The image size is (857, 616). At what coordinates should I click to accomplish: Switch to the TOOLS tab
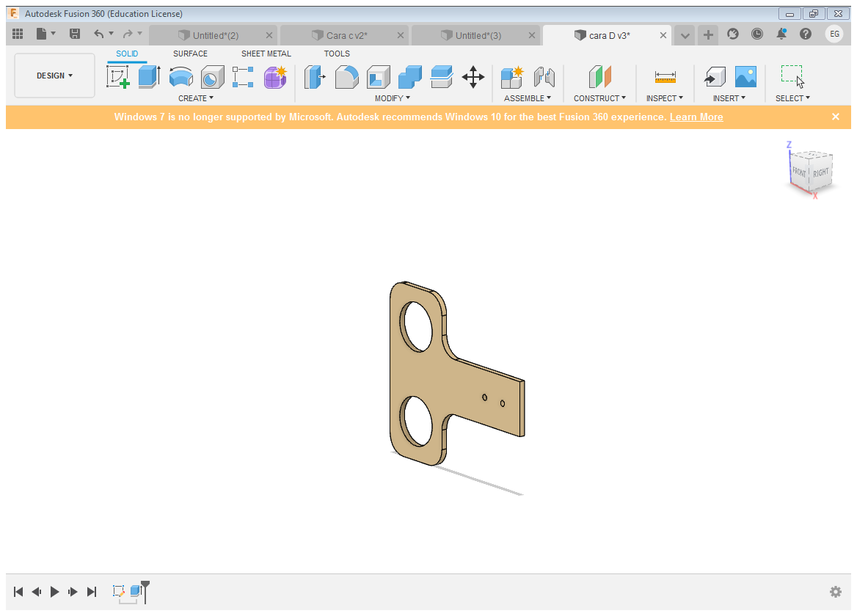[337, 54]
